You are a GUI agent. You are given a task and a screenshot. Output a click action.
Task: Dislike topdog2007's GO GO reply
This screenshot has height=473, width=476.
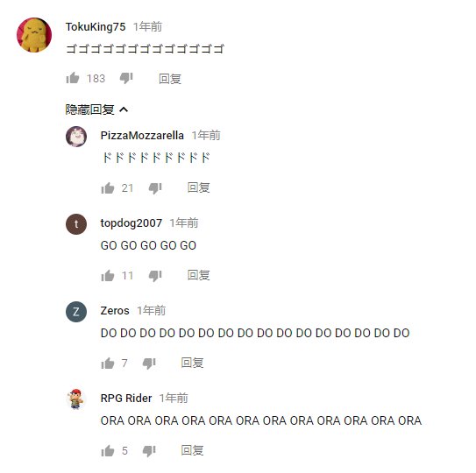click(x=155, y=276)
